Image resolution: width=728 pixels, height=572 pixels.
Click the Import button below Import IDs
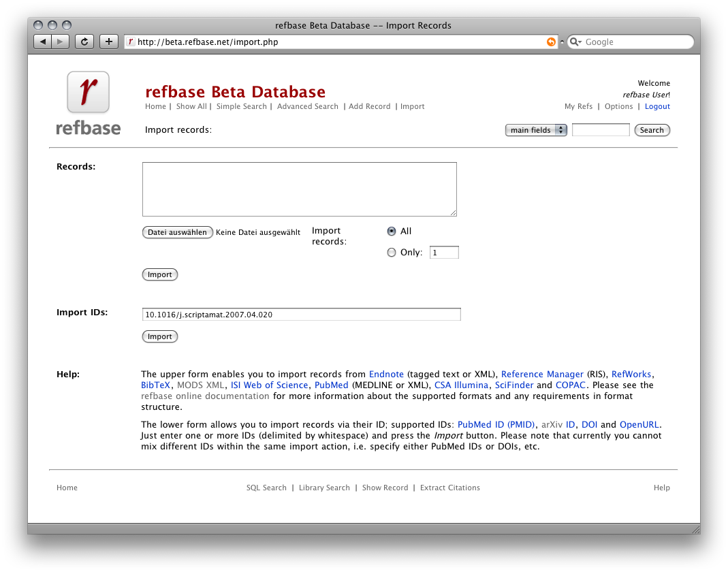(160, 336)
